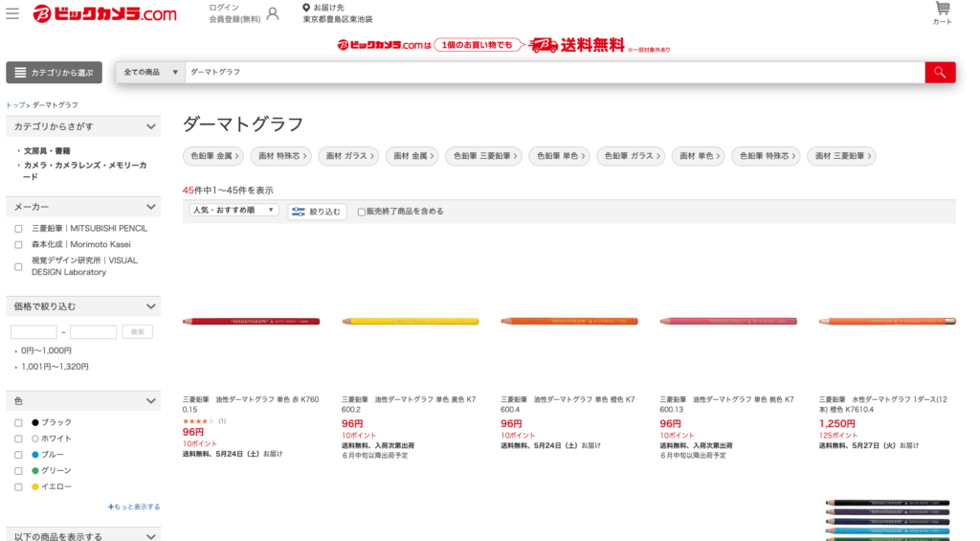Check the グリーン color checkbox
Viewport: 980px width, 541px height.
18,471
